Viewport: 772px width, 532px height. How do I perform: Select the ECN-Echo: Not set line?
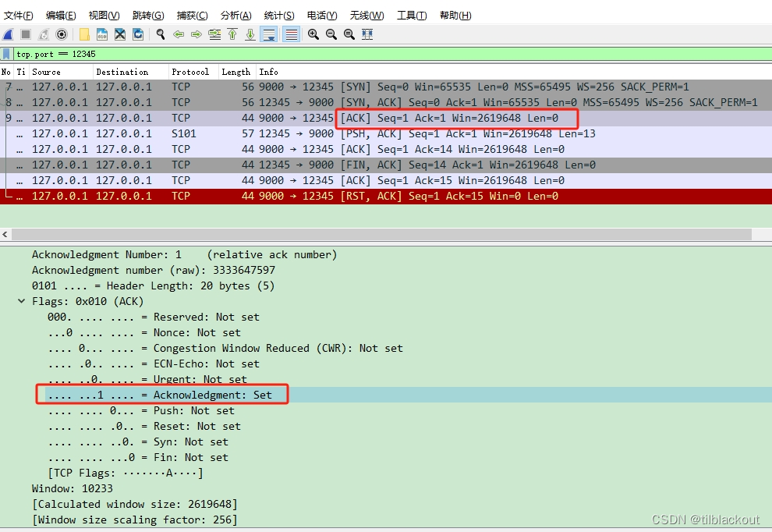tap(153, 364)
